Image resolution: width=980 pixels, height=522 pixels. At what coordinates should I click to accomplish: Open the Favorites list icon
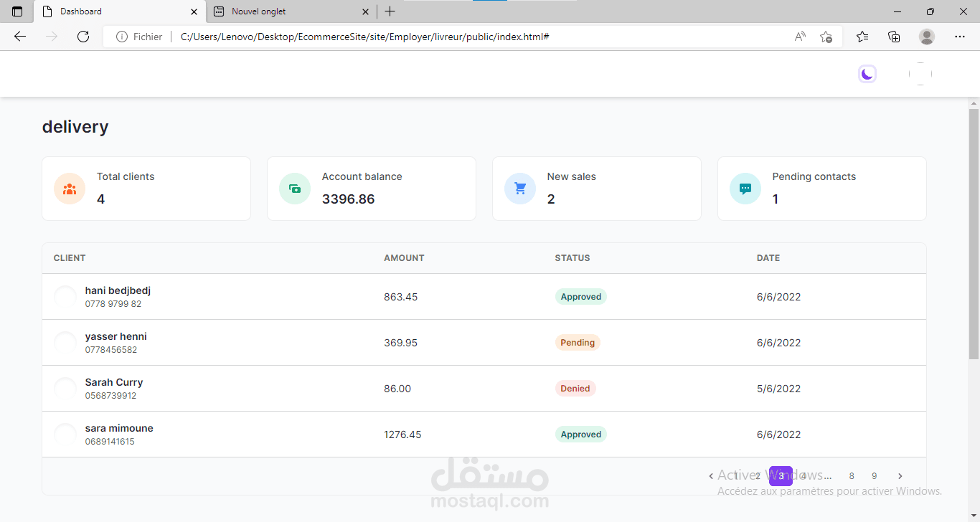(x=862, y=37)
